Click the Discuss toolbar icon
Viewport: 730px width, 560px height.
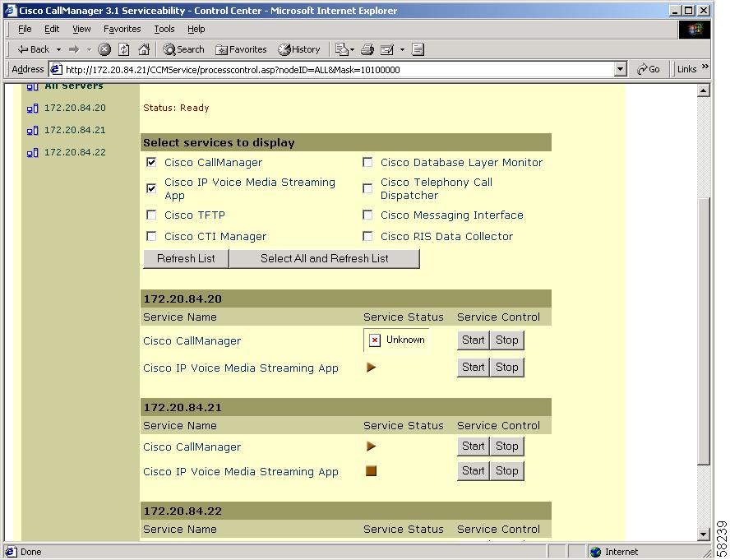pyautogui.click(x=418, y=49)
